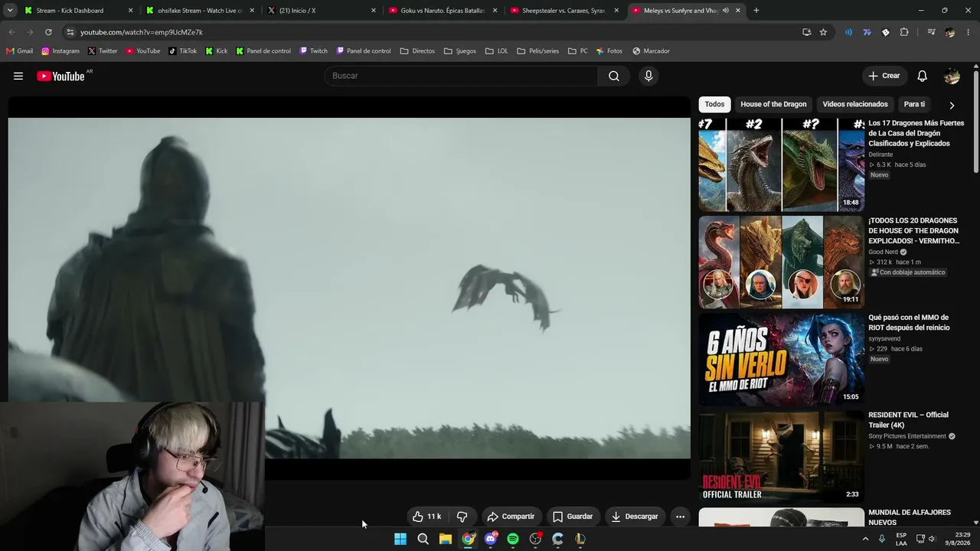Go to the YouTube home logo

60,76
